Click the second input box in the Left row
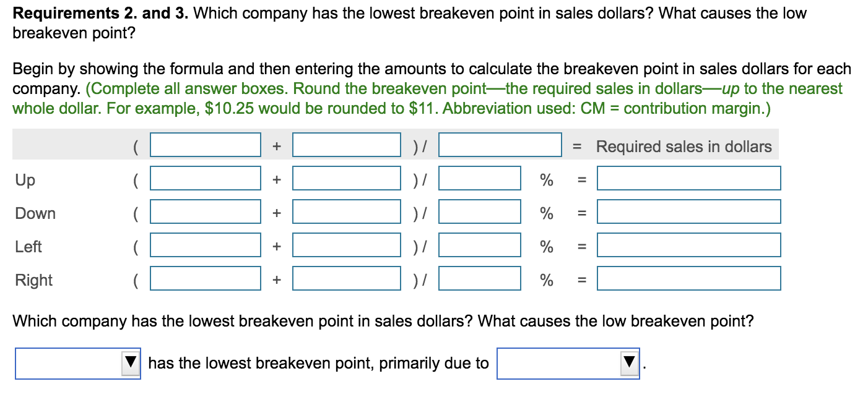Image resolution: width=868 pixels, height=397 pixels. [347, 245]
